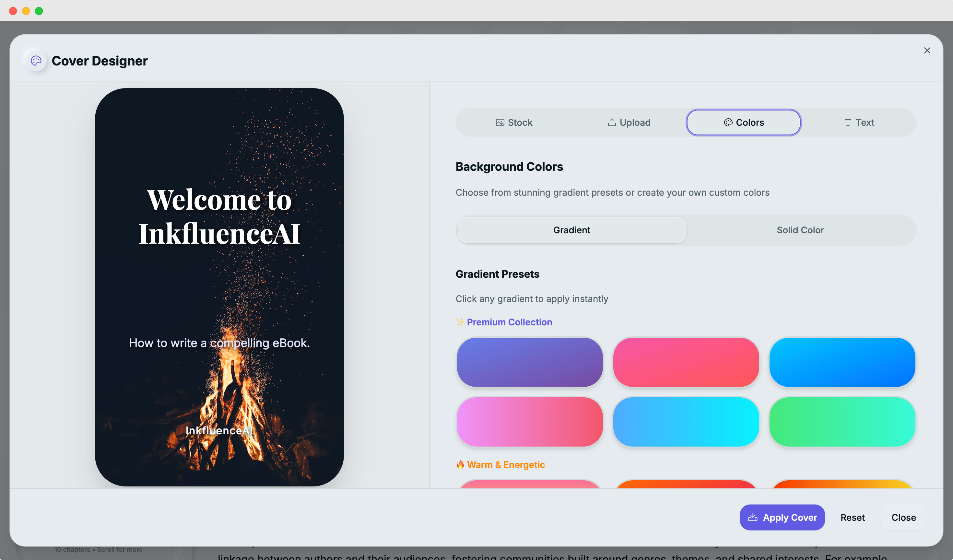This screenshot has width=953, height=560.
Task: Dismiss the dialog with the X icon
Action: tap(927, 50)
